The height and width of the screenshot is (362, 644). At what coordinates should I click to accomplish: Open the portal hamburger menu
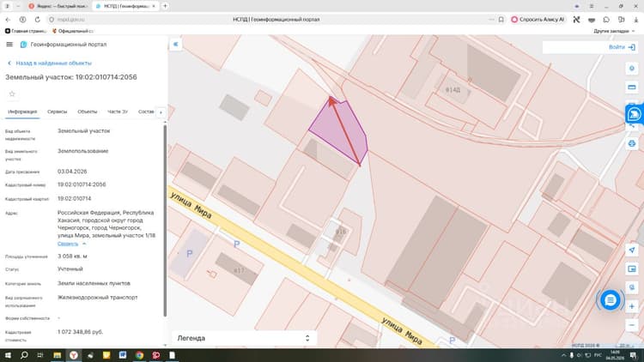tap(9, 45)
